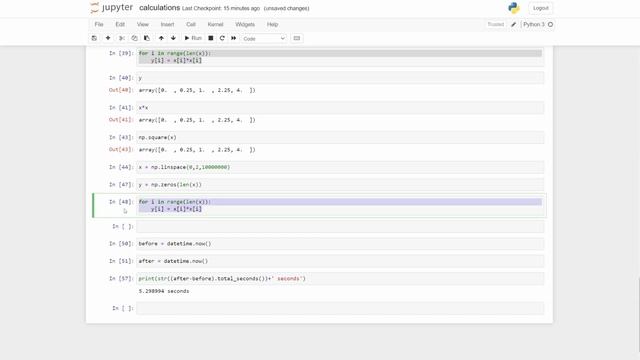Paste cells below icon

click(147, 38)
